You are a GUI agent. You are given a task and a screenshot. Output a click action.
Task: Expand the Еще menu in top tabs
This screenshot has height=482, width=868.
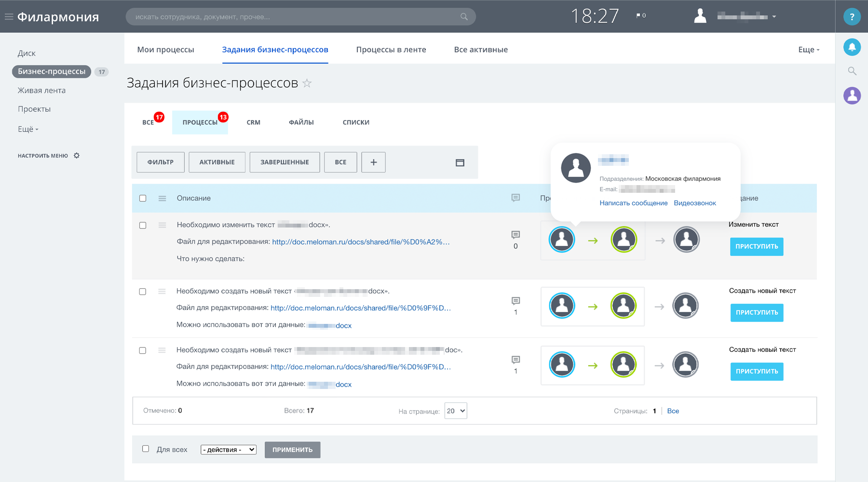(x=808, y=50)
